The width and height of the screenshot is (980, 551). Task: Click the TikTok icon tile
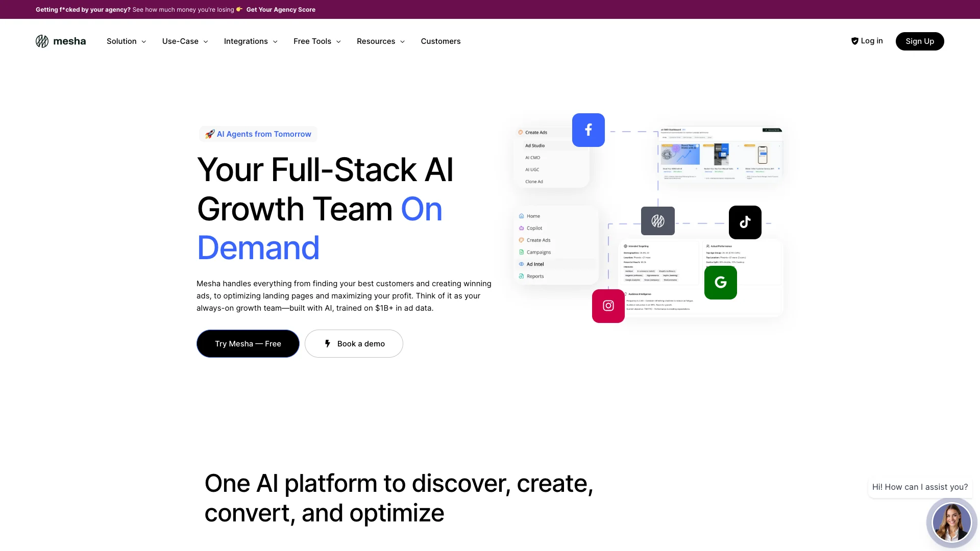coord(745,222)
